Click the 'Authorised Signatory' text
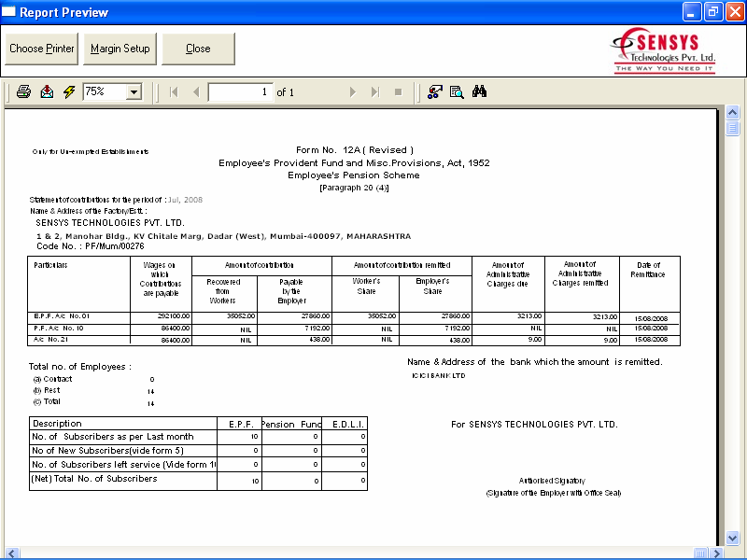This screenshot has width=747, height=560. click(552, 481)
